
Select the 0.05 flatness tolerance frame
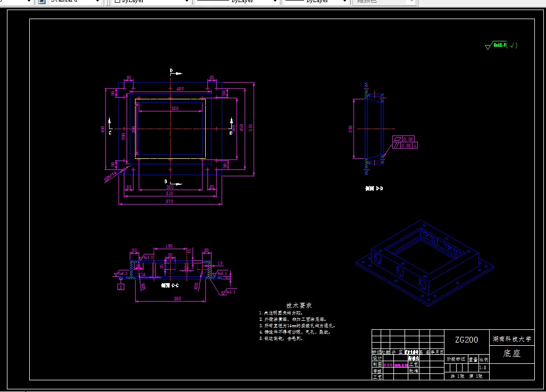(404, 139)
